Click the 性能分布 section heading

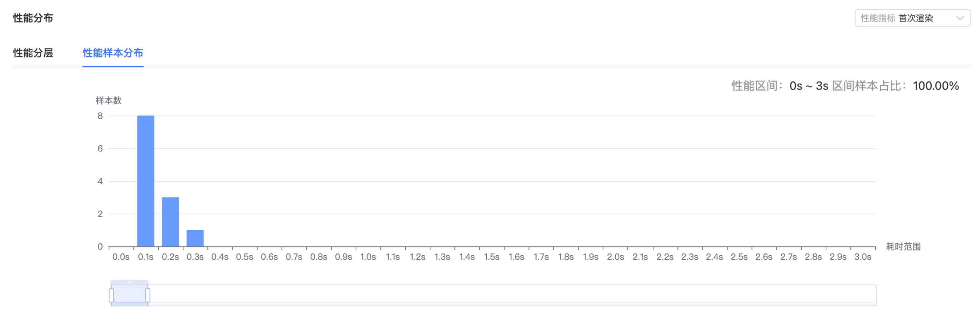tap(33, 18)
